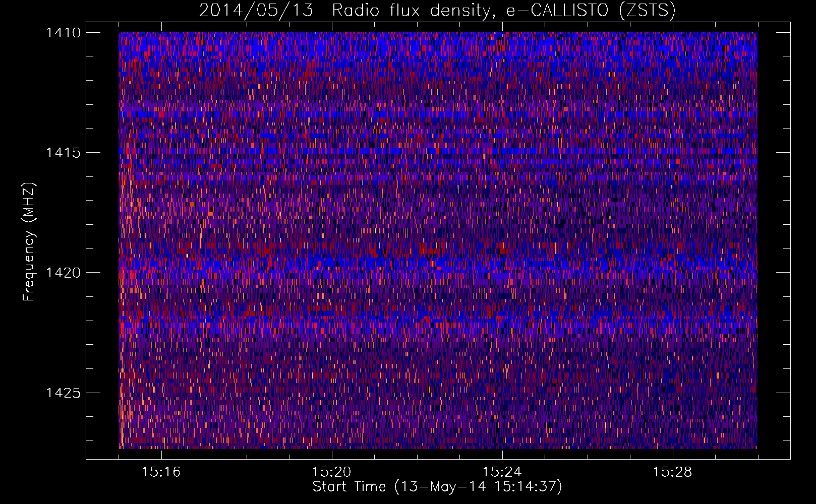Screen dimensions: 816x504
Task: Click the x-axis time label 15:20
Action: coord(331,472)
